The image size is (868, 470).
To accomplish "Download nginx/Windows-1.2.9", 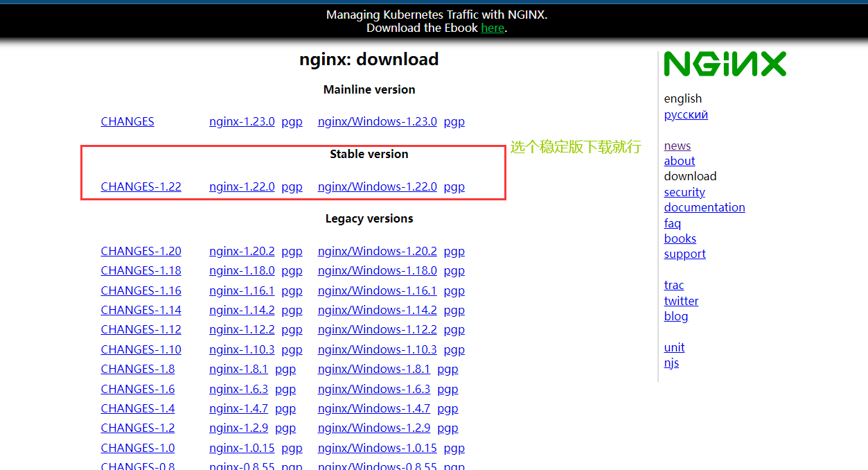I will 374,428.
